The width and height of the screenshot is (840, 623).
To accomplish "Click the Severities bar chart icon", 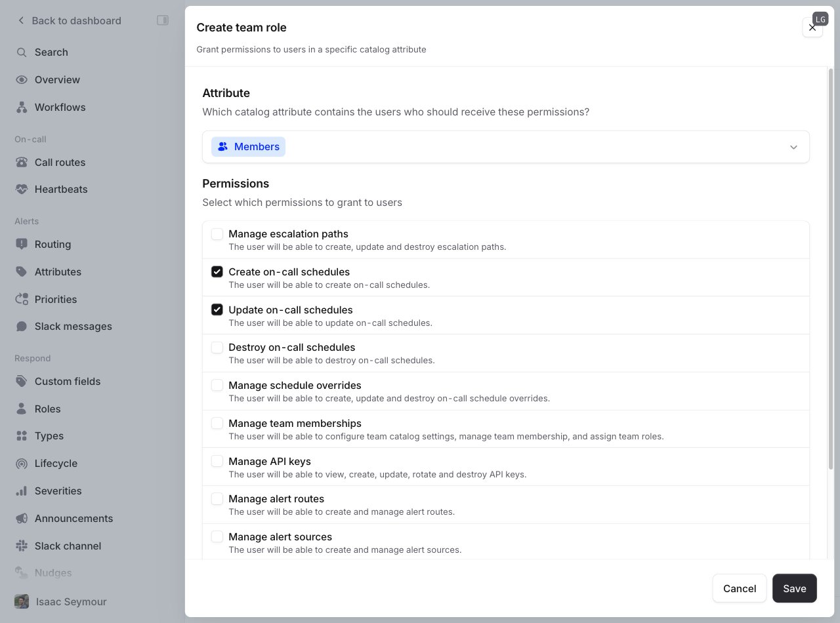I will pyautogui.click(x=22, y=491).
